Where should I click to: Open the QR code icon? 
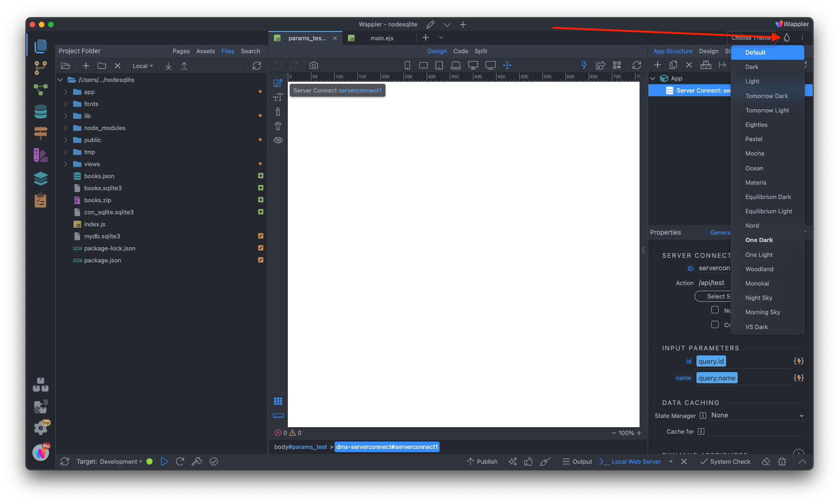pos(617,65)
